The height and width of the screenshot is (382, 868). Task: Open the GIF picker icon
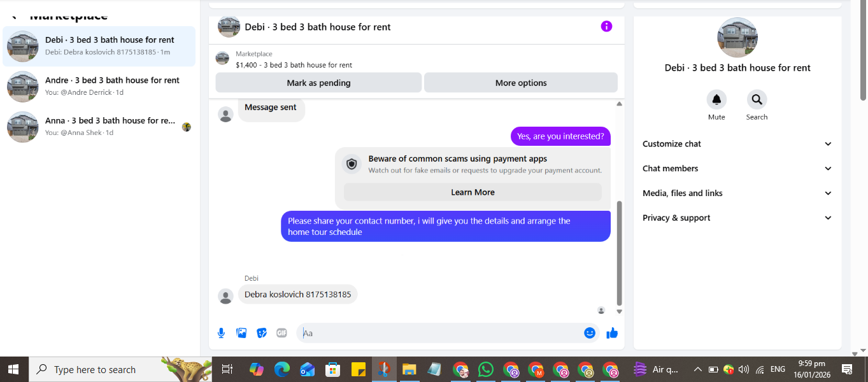[x=282, y=333]
